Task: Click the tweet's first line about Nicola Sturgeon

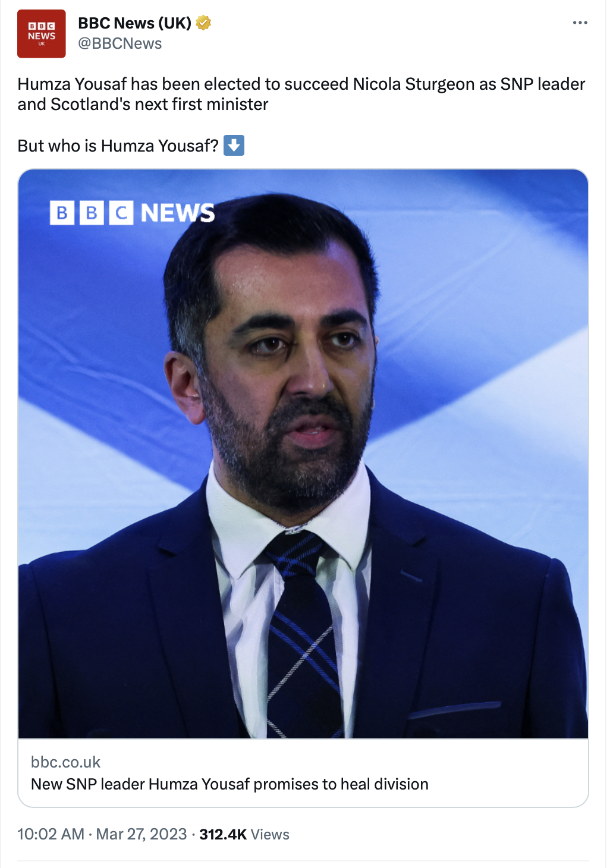Action: pos(301,84)
